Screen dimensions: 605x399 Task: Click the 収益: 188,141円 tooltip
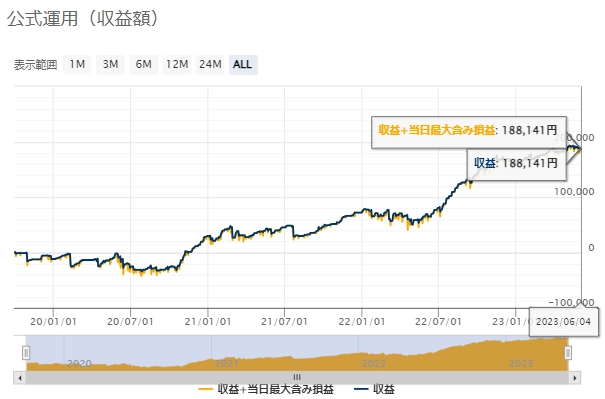(516, 164)
